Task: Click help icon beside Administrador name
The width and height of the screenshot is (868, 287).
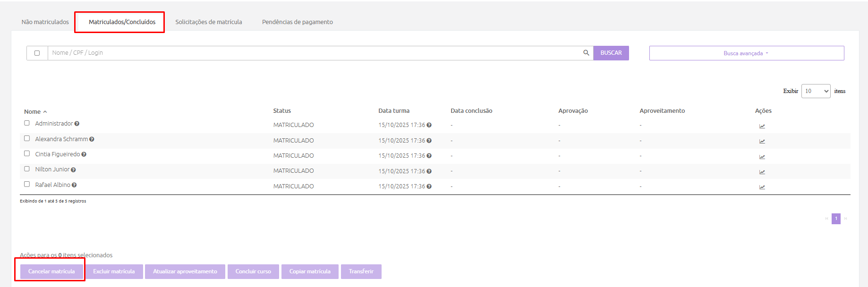Action: tap(77, 124)
